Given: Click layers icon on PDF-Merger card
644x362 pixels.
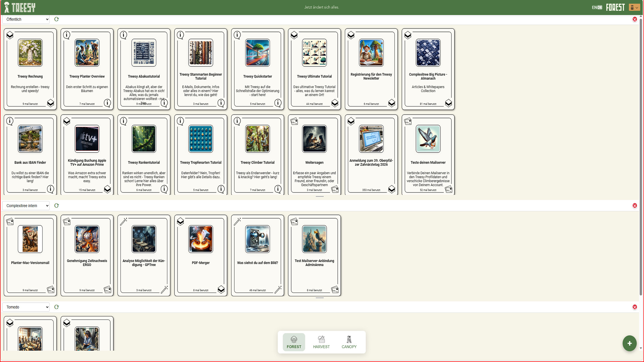Looking at the screenshot, I should 180,221.
